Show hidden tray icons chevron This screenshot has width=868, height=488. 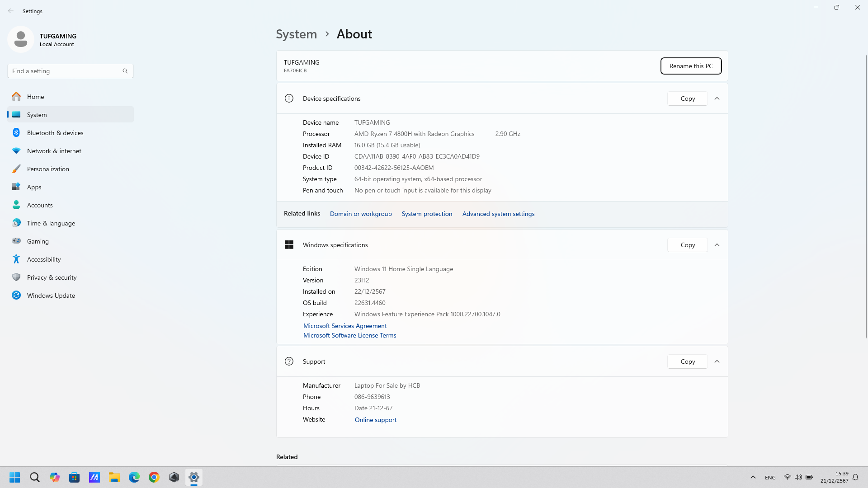pos(753,477)
